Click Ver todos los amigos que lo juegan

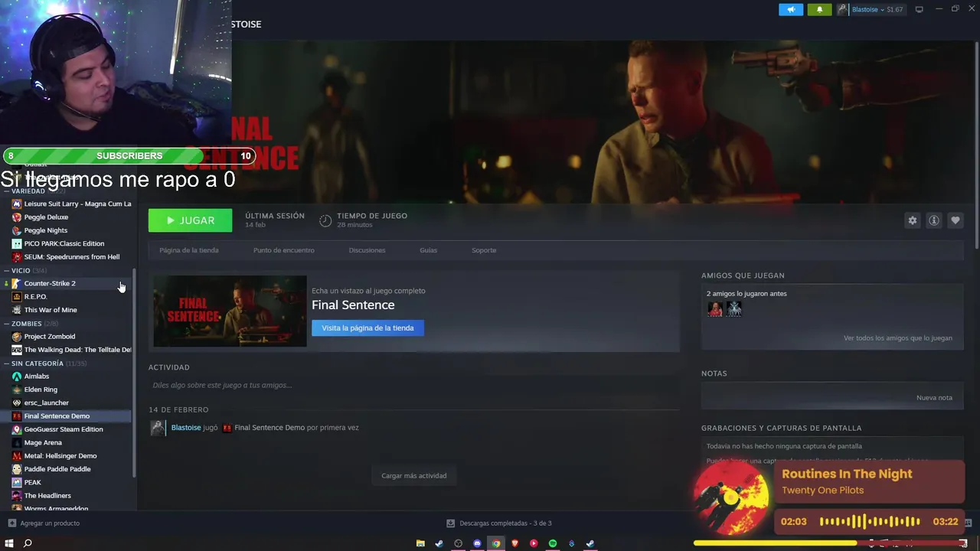tap(898, 338)
